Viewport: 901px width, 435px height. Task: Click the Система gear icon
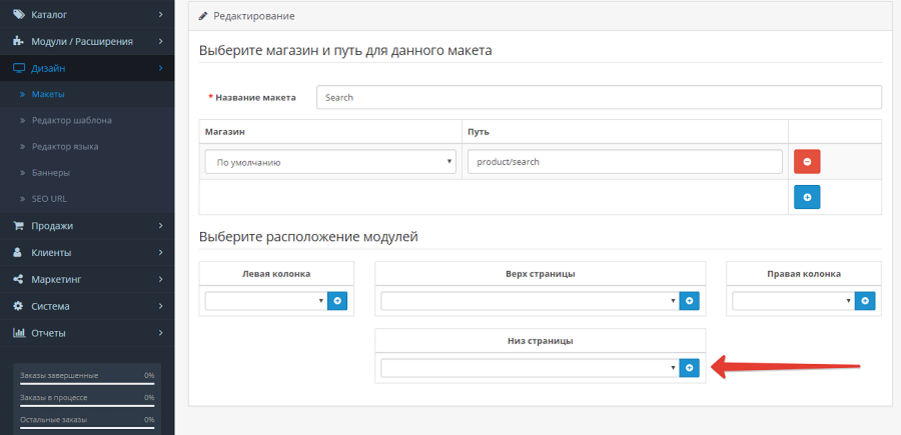coord(18,306)
